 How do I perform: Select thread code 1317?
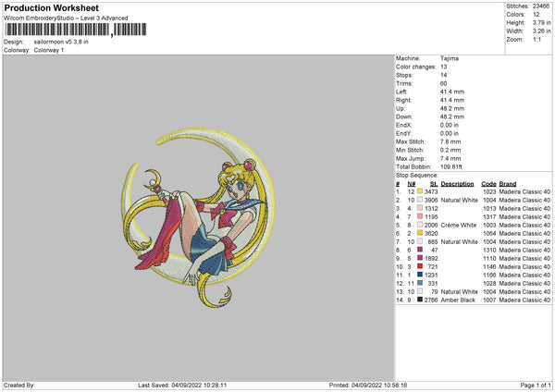point(489,217)
